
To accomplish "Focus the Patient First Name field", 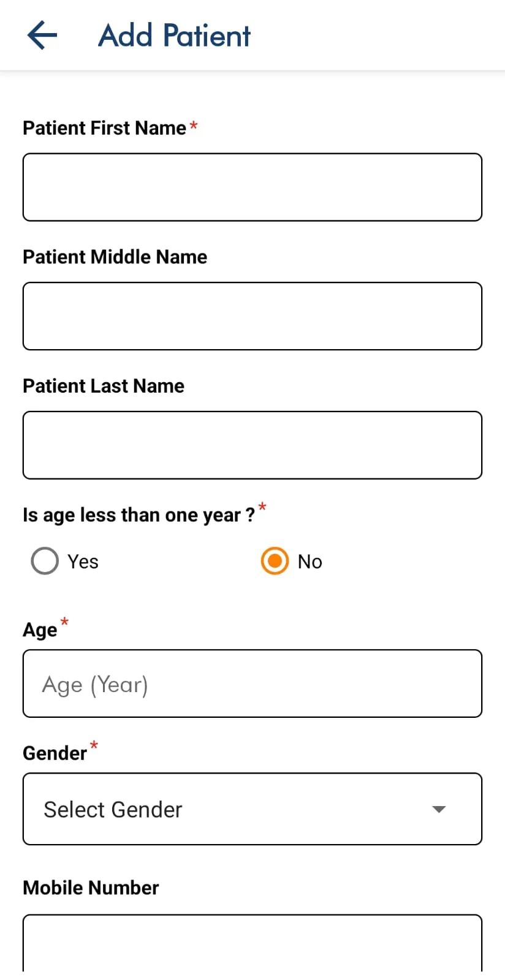I will (252, 187).
